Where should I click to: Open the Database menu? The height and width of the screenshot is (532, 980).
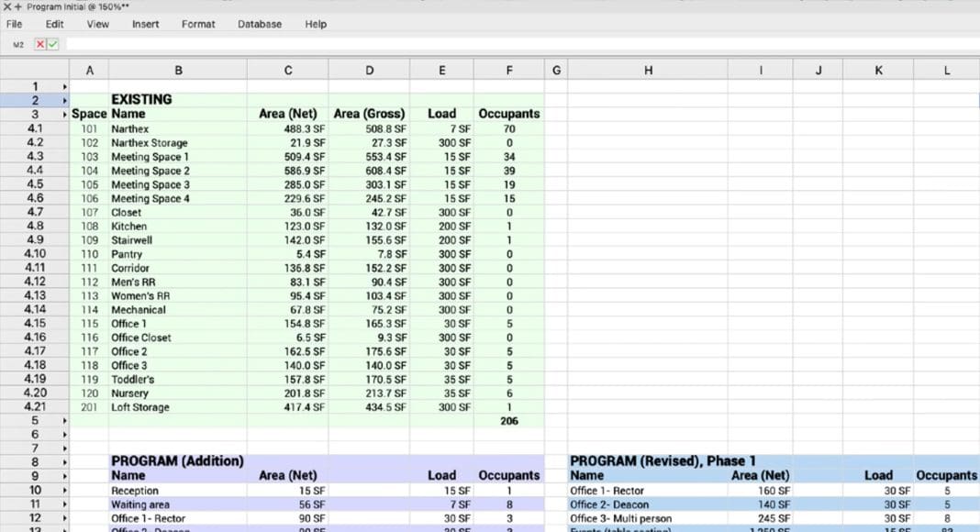click(259, 24)
